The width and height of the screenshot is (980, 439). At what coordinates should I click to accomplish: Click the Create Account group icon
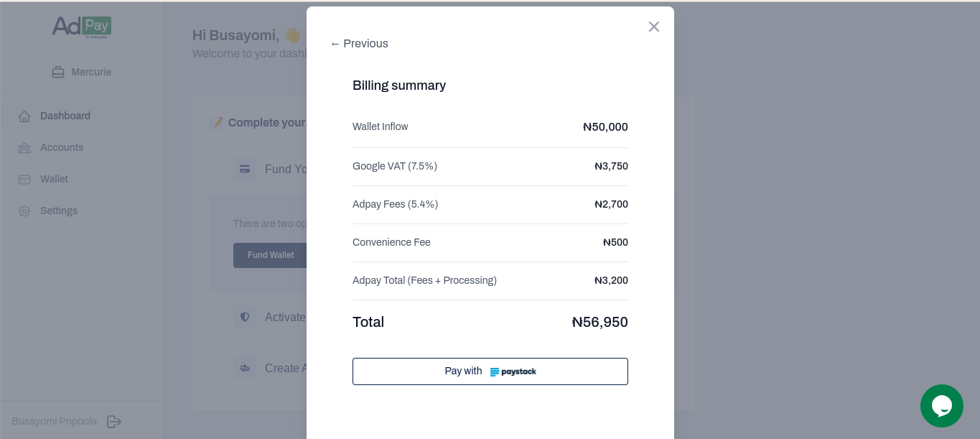tap(245, 368)
